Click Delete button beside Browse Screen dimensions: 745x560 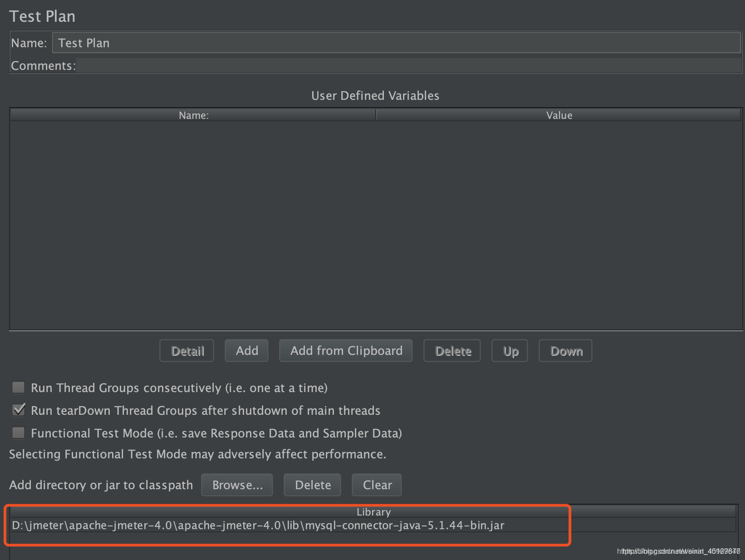[x=313, y=485]
